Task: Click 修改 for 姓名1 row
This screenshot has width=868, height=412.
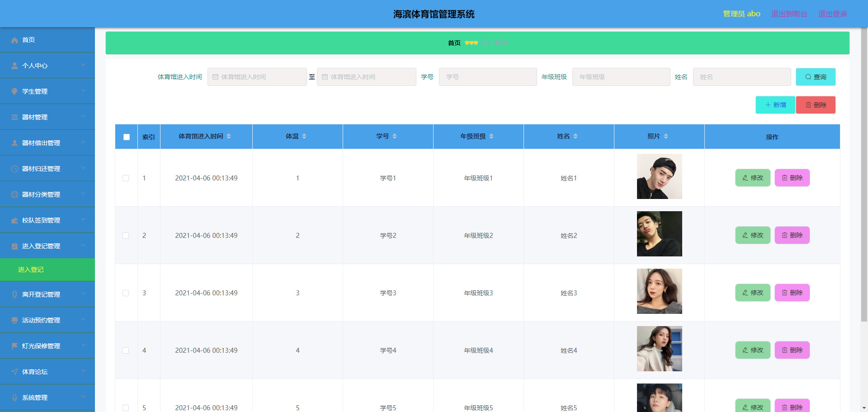Action: [753, 178]
